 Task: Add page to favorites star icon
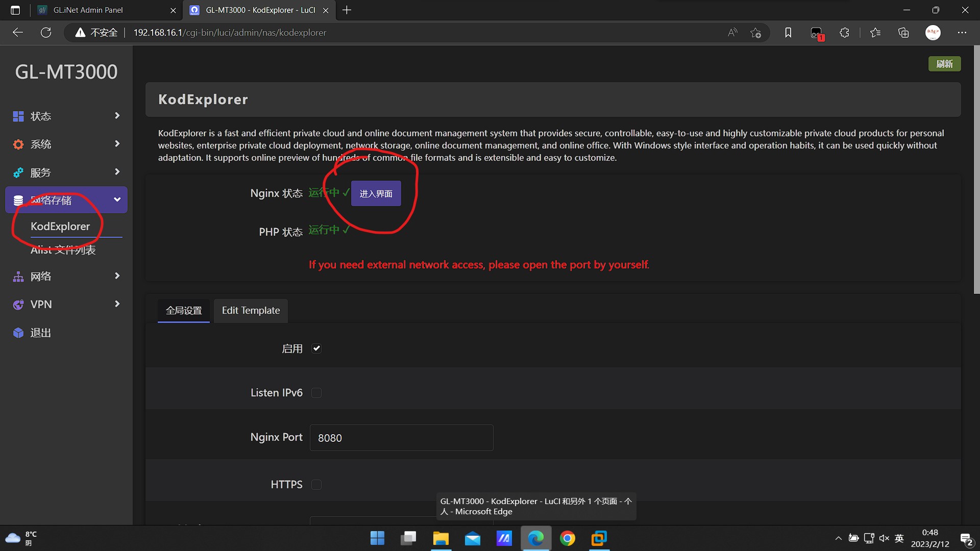[755, 33]
